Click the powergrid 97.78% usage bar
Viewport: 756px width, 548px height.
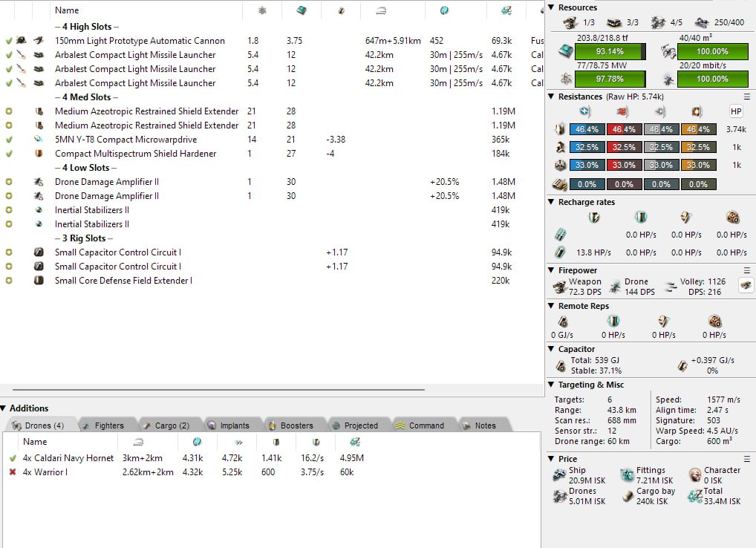(608, 79)
